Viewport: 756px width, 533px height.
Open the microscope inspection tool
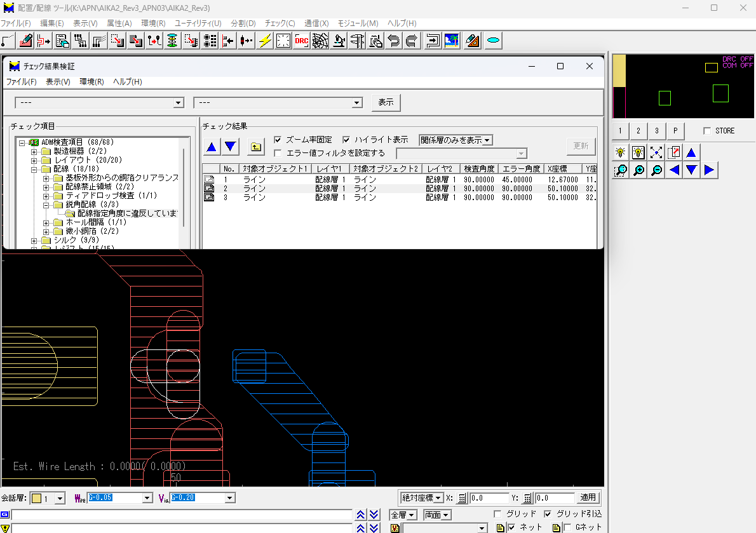coord(339,40)
